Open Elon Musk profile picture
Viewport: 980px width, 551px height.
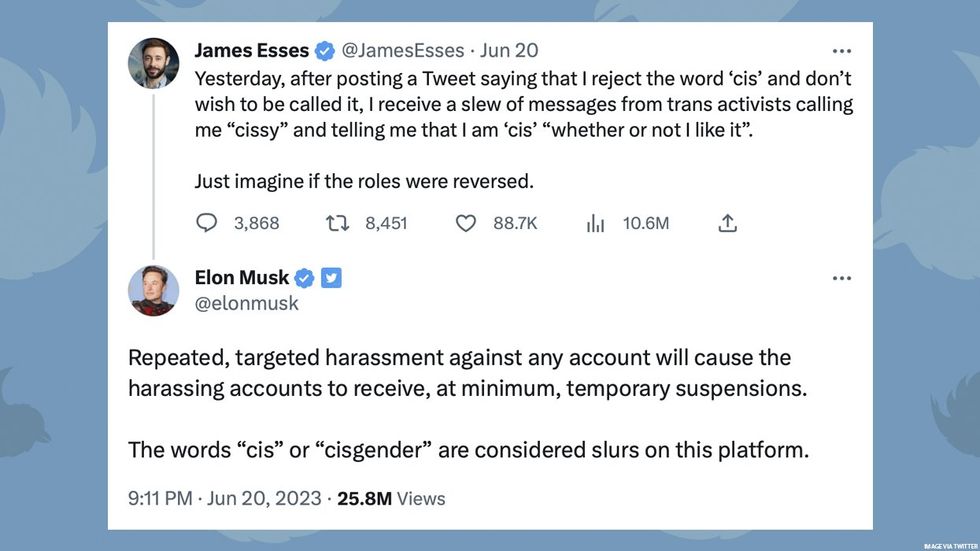(x=153, y=291)
